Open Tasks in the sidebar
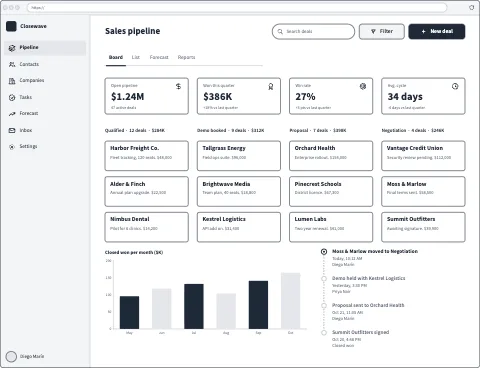This screenshot has width=480, height=368. point(45,97)
